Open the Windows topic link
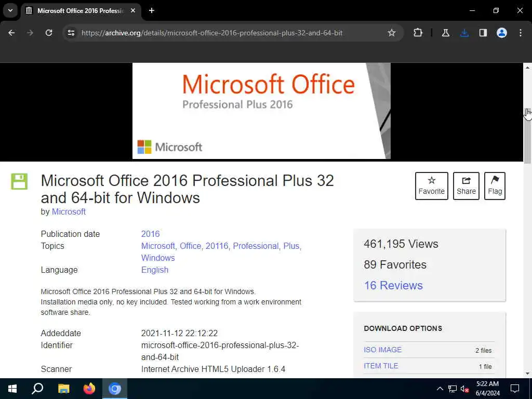Image resolution: width=532 pixels, height=399 pixels. (x=158, y=258)
